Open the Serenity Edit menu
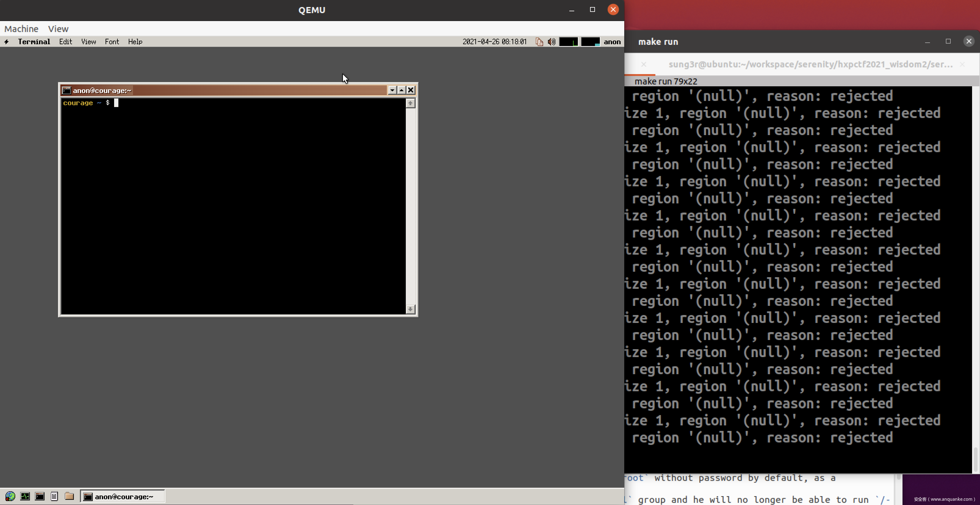This screenshot has width=980, height=505. pos(65,42)
